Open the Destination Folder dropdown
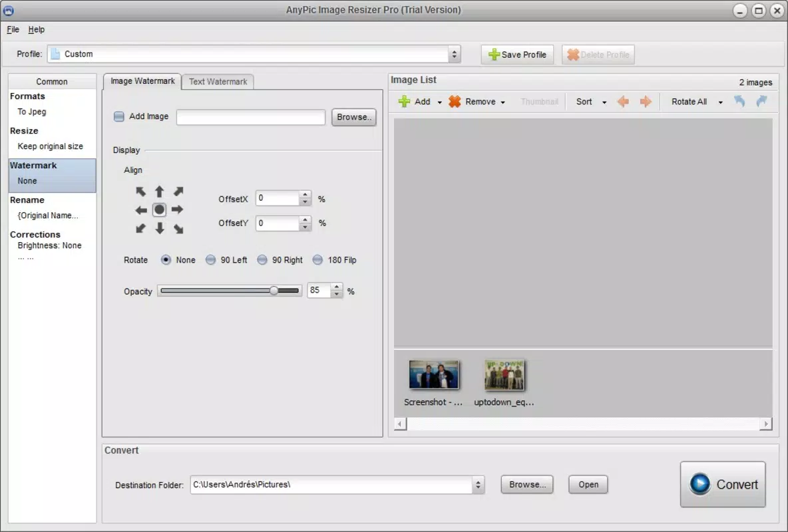The image size is (788, 532). 478,485
